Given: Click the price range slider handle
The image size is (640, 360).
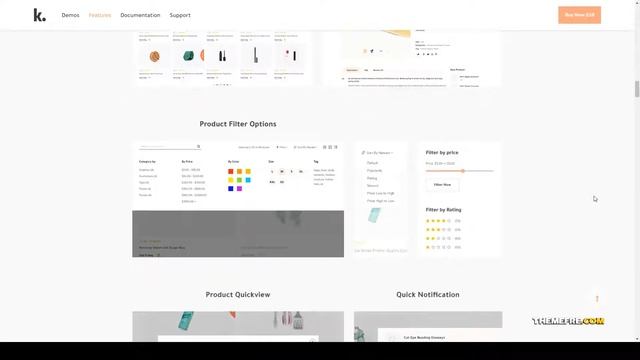Looking at the screenshot, I should [x=463, y=171].
